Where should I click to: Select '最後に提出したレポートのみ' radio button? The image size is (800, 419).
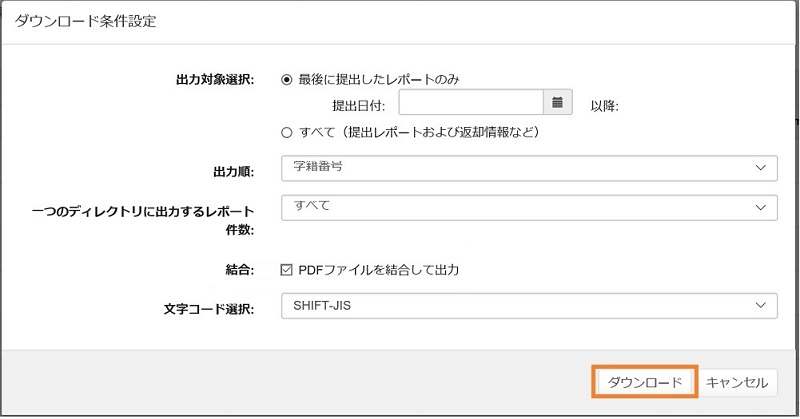coord(288,78)
